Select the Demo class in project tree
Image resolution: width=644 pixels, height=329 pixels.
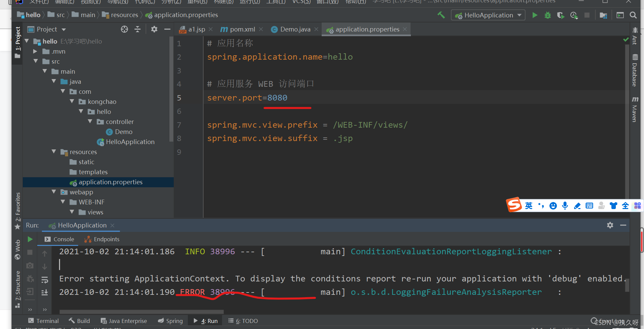pos(123,132)
